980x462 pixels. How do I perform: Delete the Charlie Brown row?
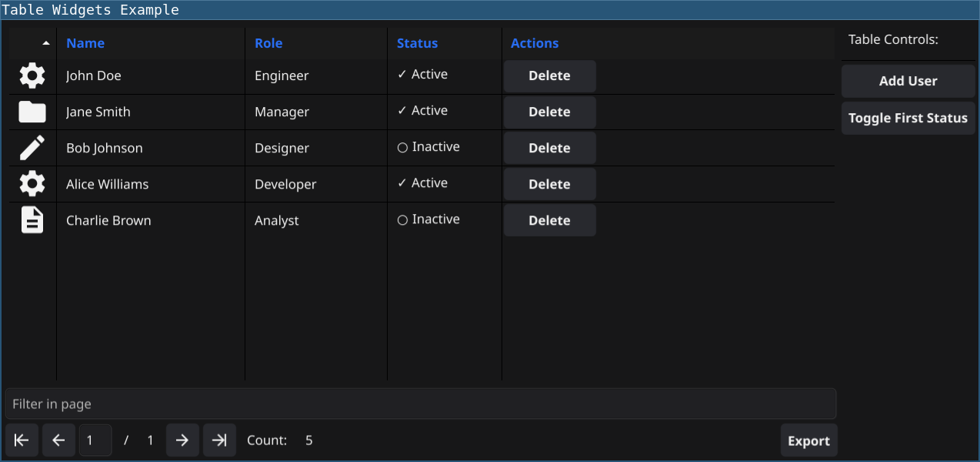point(549,220)
